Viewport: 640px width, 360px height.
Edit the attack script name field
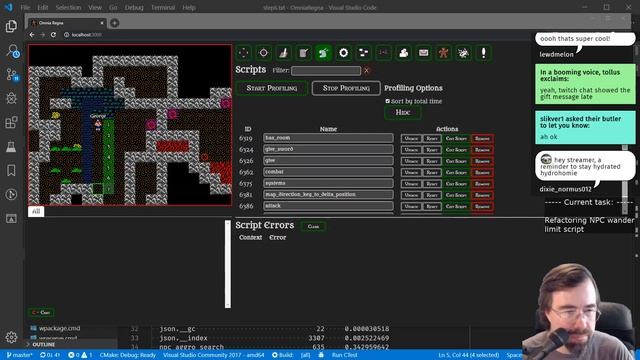point(328,206)
